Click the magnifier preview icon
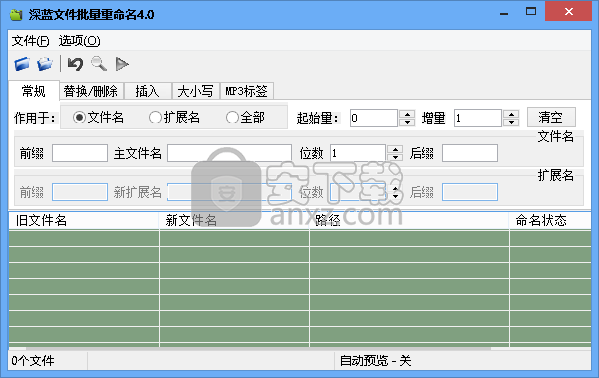599x378 pixels. coord(99,64)
